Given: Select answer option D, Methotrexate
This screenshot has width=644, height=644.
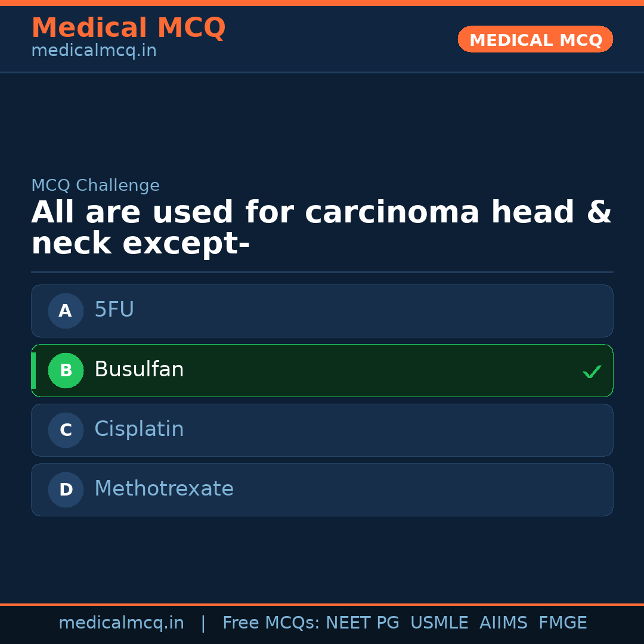Looking at the screenshot, I should (x=322, y=490).
